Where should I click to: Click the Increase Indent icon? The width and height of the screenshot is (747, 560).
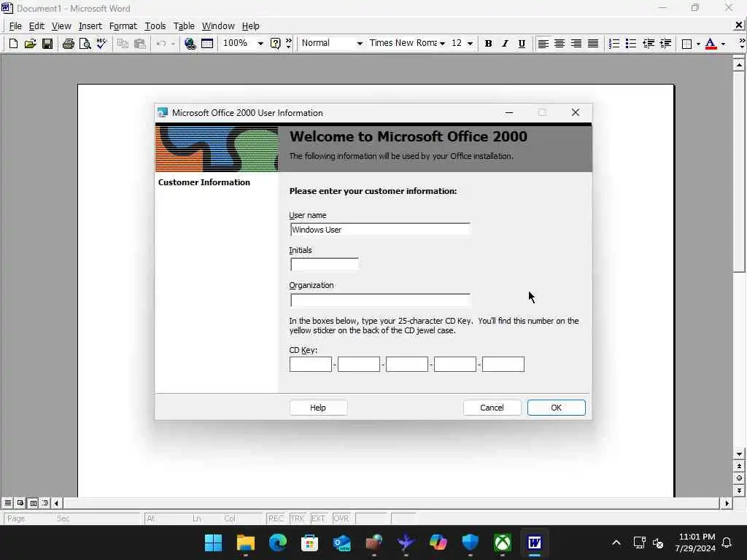665,44
